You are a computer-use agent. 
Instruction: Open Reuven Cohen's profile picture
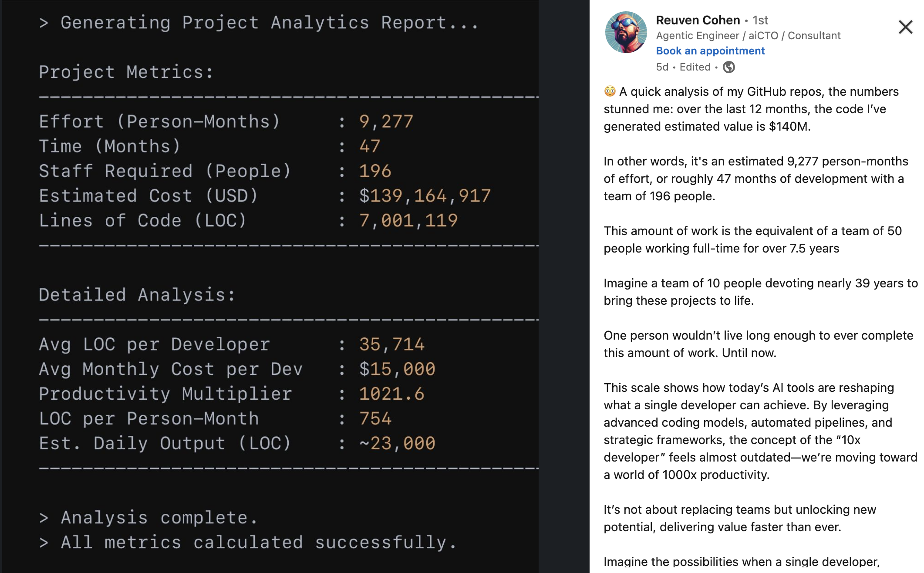tap(626, 33)
